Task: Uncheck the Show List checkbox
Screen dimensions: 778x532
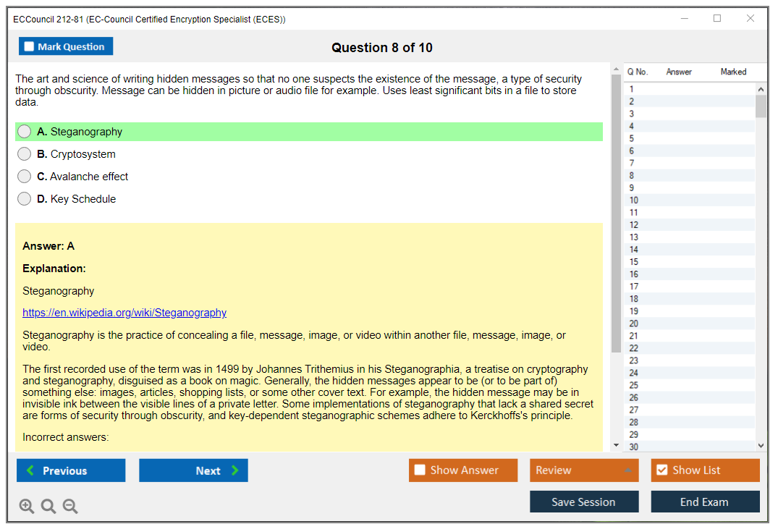Action: (x=661, y=470)
